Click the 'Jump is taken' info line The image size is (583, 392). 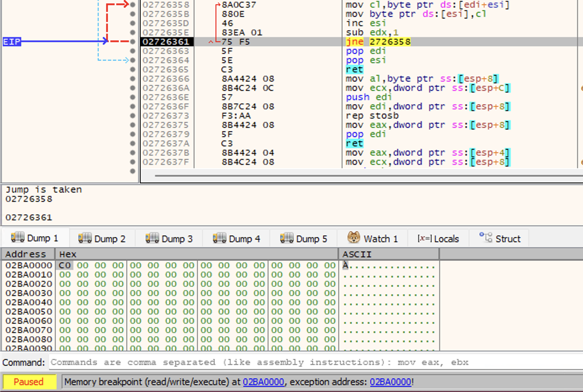[44, 190]
